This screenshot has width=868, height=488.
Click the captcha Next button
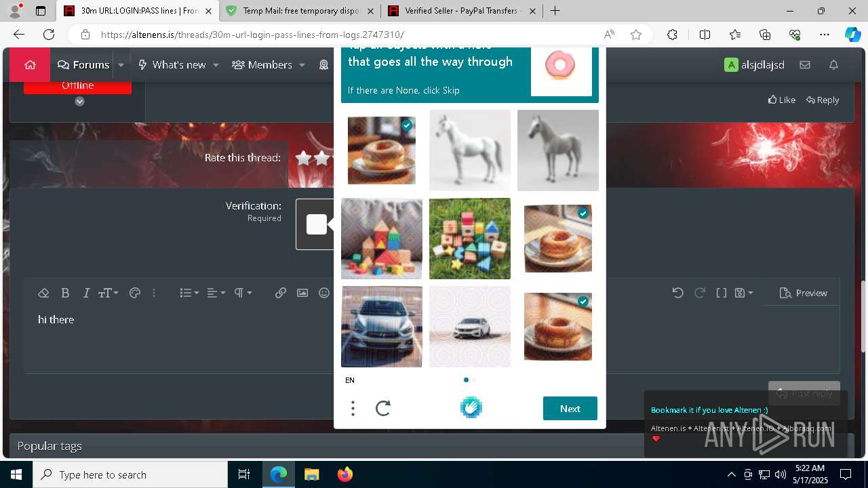coord(570,409)
